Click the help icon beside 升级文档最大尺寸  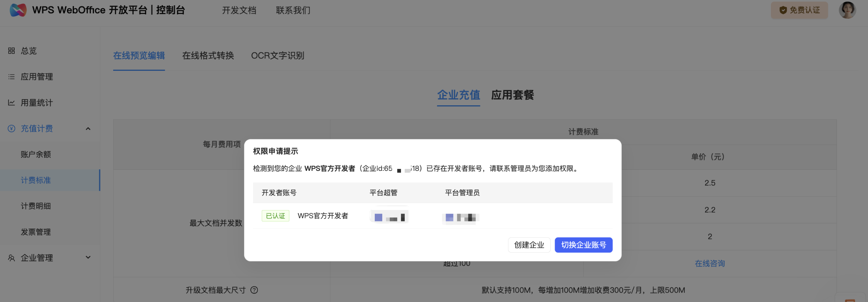[254, 290]
